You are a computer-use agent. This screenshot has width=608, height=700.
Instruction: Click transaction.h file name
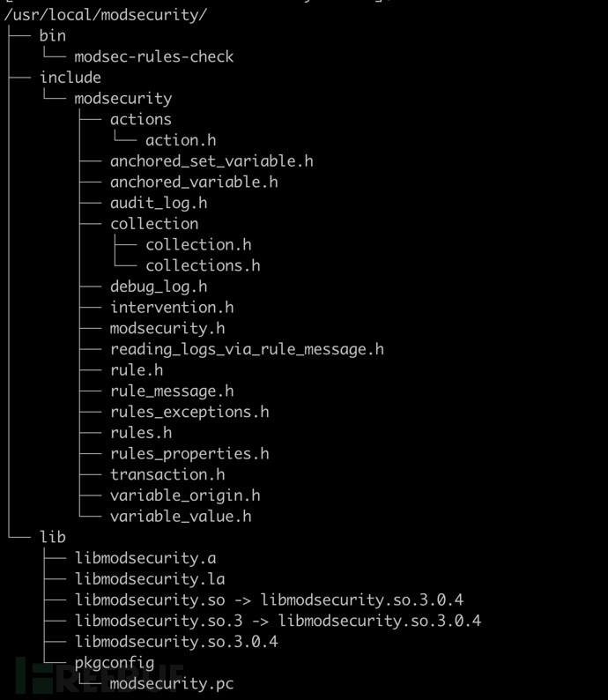(x=167, y=474)
